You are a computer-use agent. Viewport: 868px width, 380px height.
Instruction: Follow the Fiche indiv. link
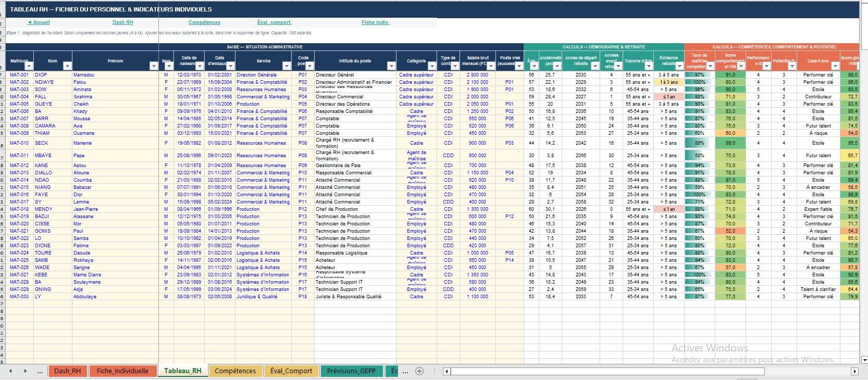tap(376, 22)
